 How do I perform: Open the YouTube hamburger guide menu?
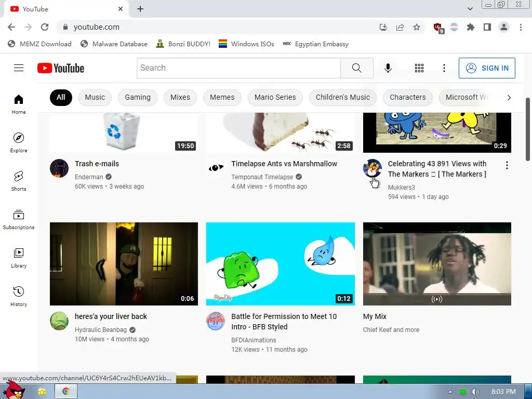pyautogui.click(x=19, y=68)
